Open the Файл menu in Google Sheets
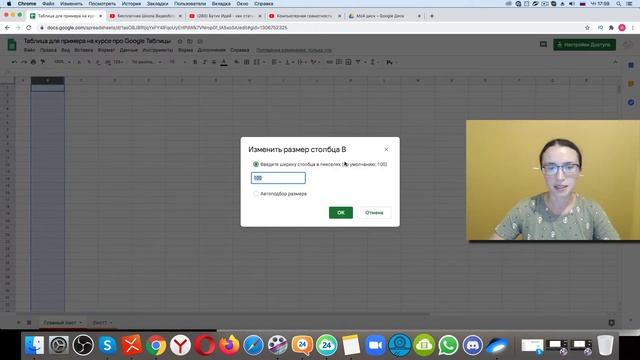The height and width of the screenshot is (360, 640). [x=29, y=50]
